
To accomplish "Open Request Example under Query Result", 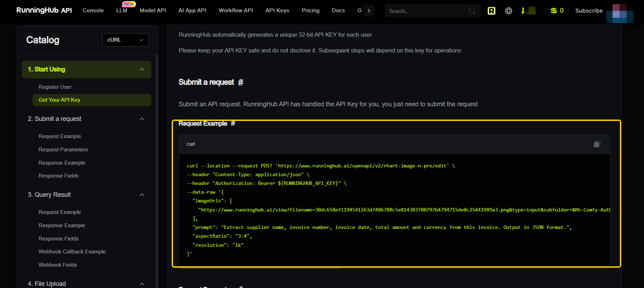I will (x=60, y=212).
